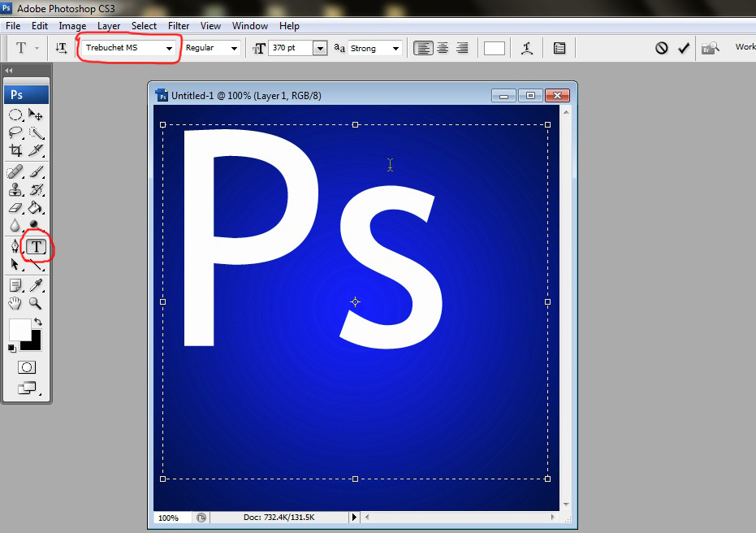The width and height of the screenshot is (756, 533).
Task: Select the Zoom tool
Action: pyautogui.click(x=36, y=303)
